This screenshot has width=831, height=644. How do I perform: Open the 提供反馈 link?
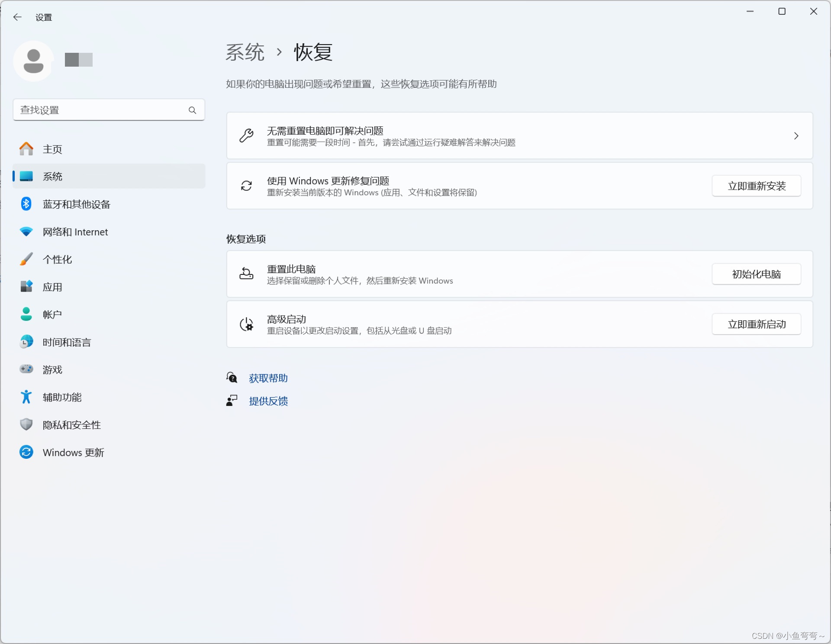click(x=268, y=401)
